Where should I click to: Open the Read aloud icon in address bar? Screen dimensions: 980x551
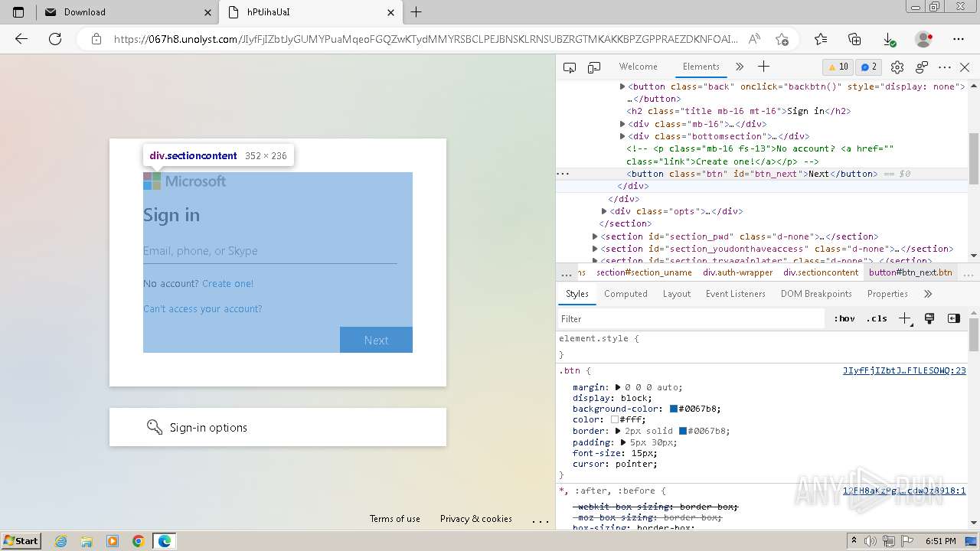coord(755,39)
